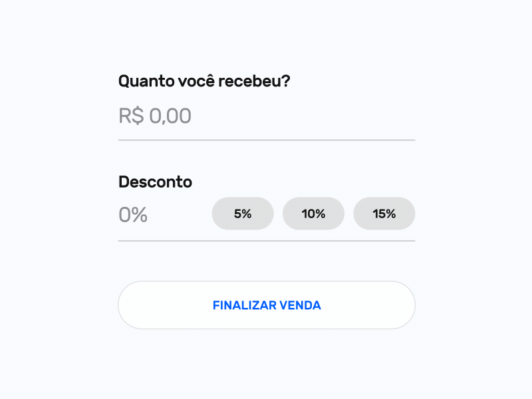Select the 5% discount chip
Viewport: 532px width, 399px height.
coord(243,213)
